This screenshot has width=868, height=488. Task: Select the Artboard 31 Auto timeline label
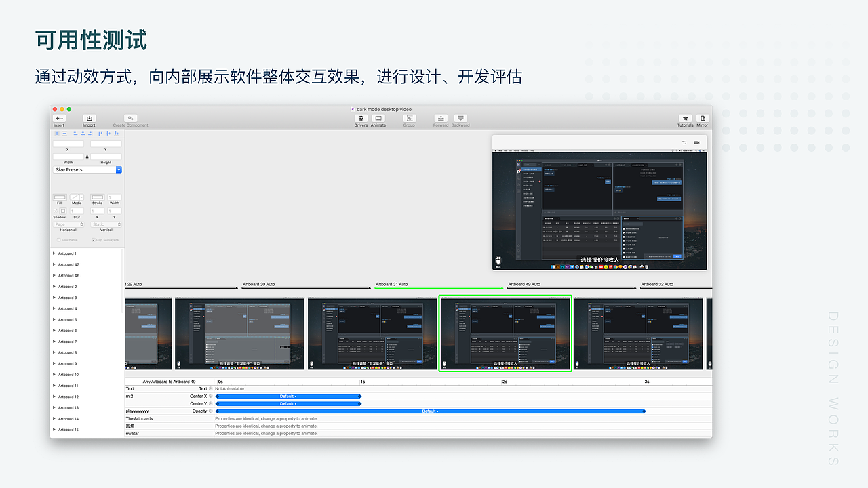(x=393, y=284)
